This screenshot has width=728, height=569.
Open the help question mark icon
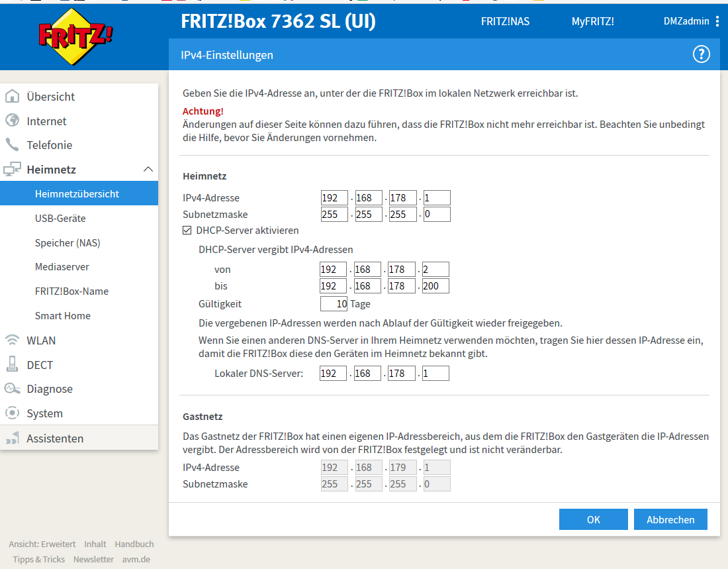click(x=701, y=54)
